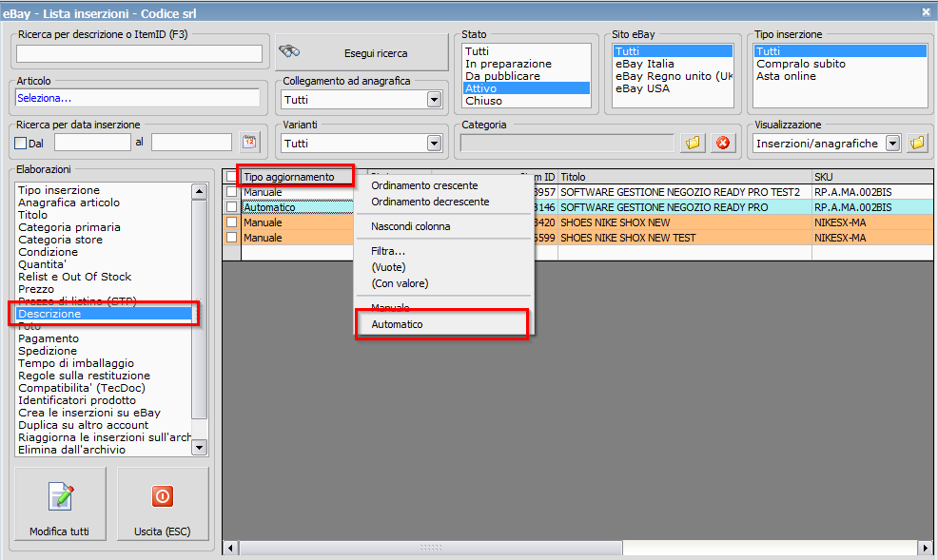Open Collegamento ad anagrafica dropdown
This screenshot has height=560, width=938.
click(x=435, y=100)
